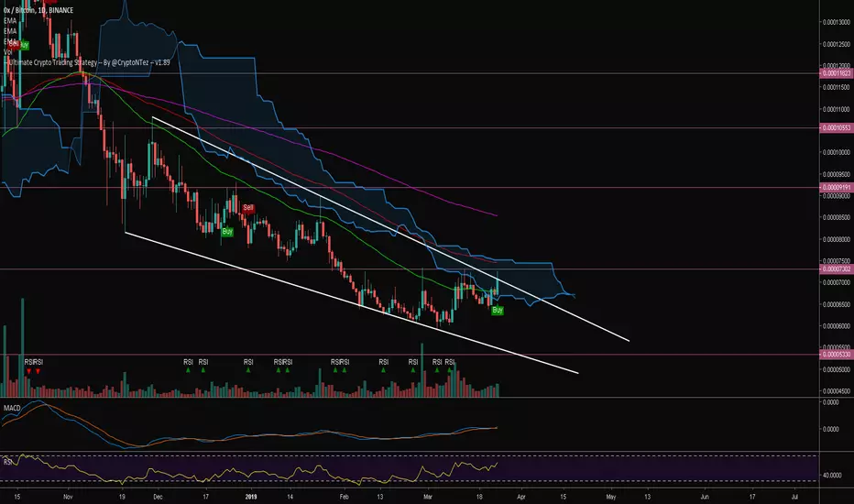Click the May label on the time axis

[611, 497]
